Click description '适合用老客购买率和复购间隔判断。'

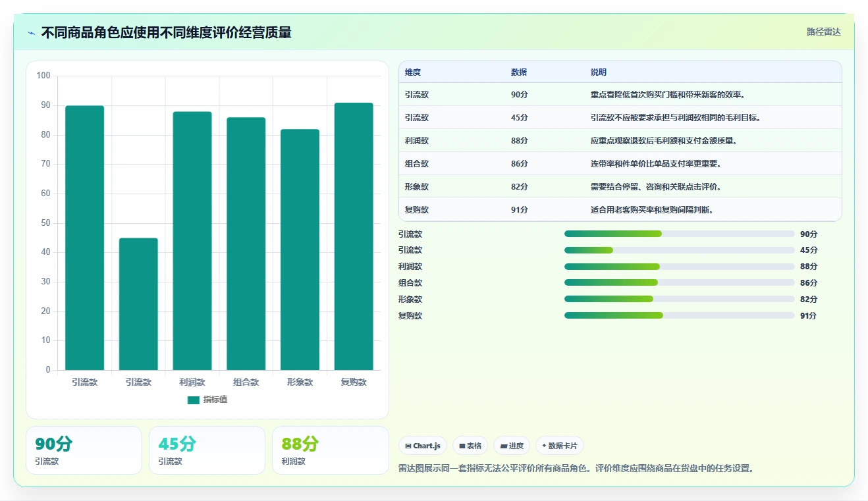[652, 210]
